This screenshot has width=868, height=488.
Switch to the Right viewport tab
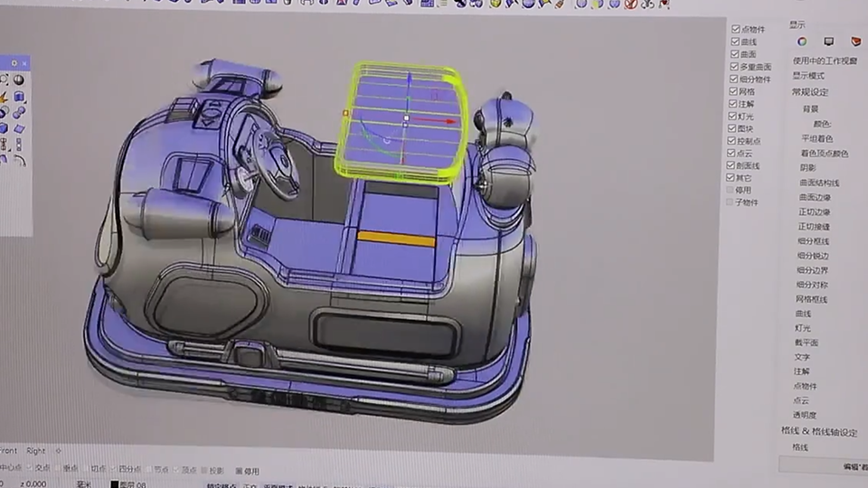pos(36,451)
